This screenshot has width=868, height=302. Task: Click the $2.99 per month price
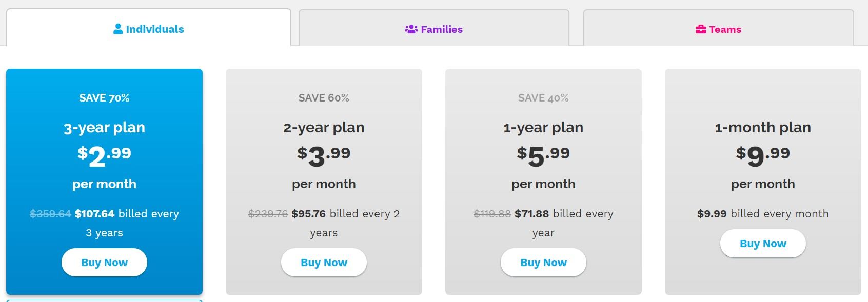104,155
